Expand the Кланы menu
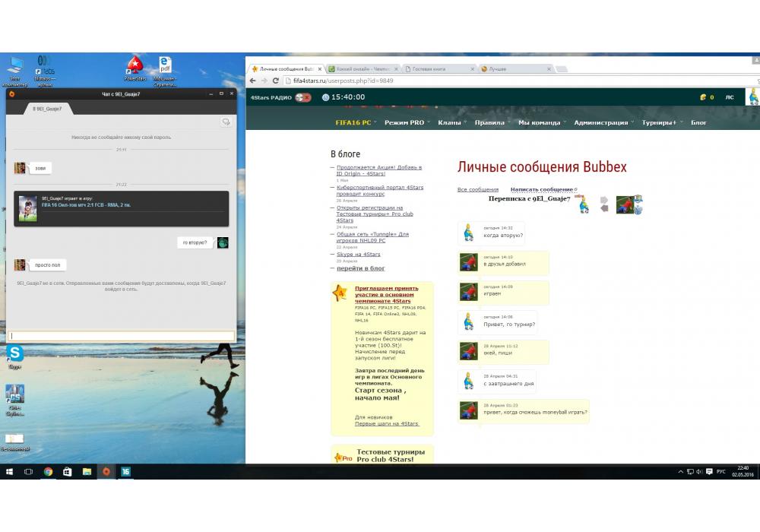 pos(450,122)
